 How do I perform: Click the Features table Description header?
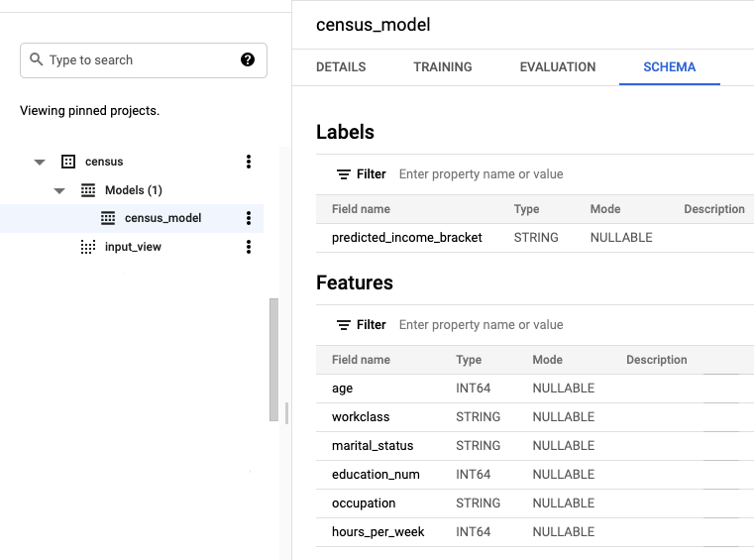click(656, 360)
